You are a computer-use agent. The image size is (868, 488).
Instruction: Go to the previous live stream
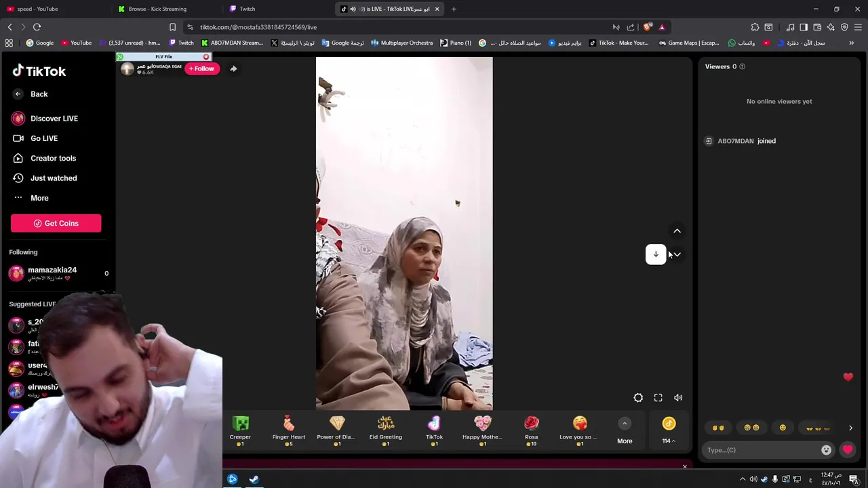pos(677,231)
